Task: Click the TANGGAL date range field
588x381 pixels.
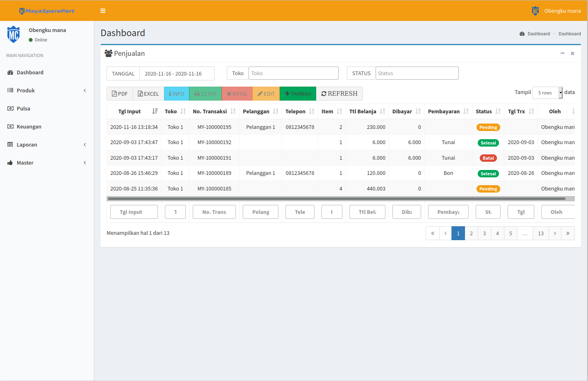Action: click(177, 73)
